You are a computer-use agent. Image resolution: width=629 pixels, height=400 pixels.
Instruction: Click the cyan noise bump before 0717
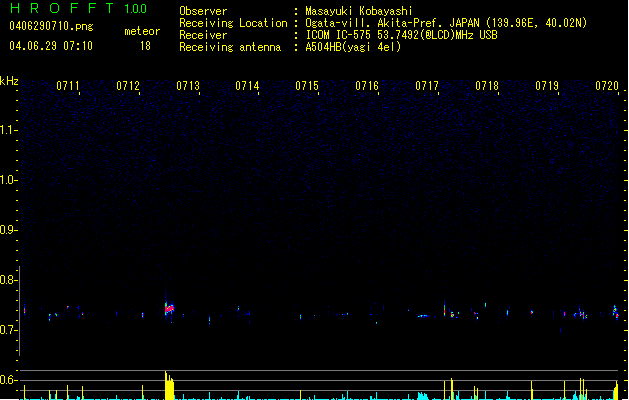click(x=423, y=396)
